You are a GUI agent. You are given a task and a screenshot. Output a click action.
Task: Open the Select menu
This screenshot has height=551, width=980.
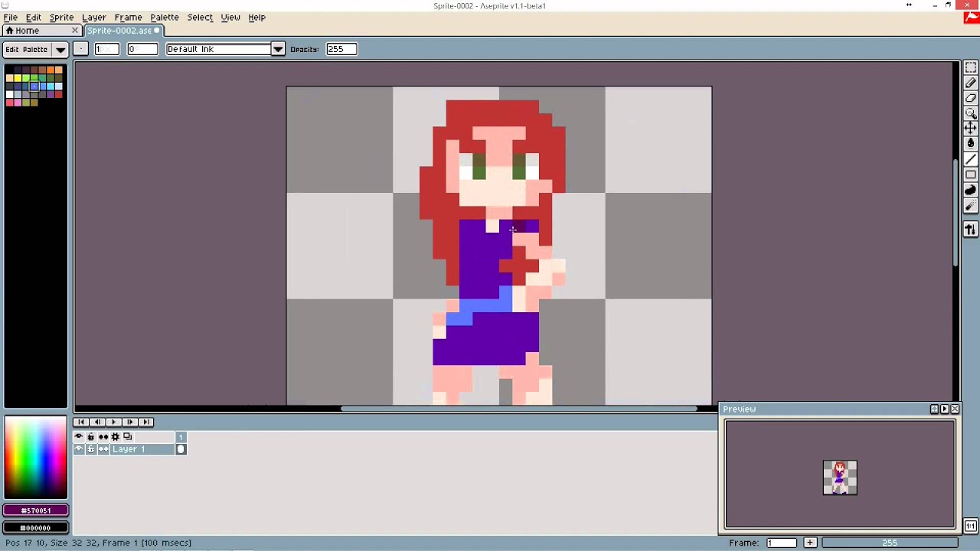pyautogui.click(x=200, y=17)
